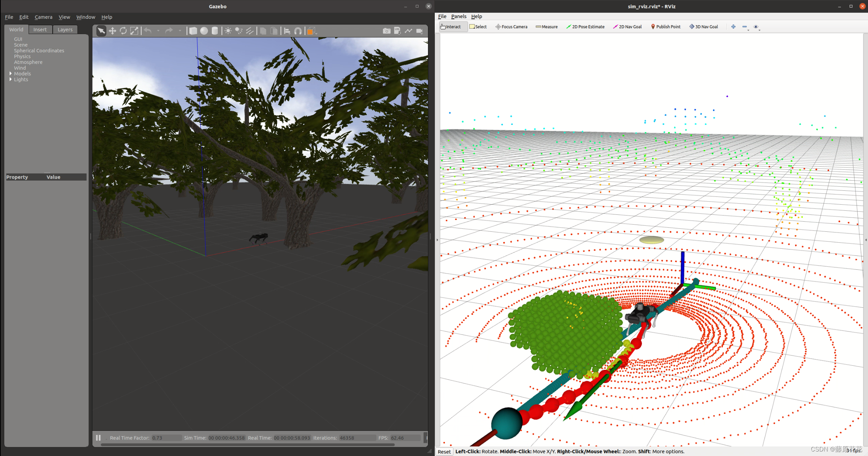Take a Gazebo screenshot with camera icon

pyautogui.click(x=386, y=31)
